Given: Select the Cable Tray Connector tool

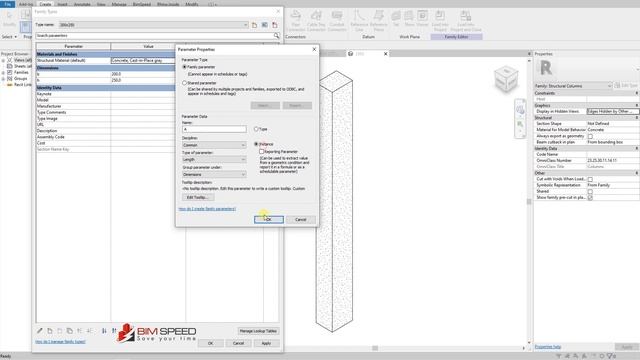Looking at the screenshot, I should 316,21.
